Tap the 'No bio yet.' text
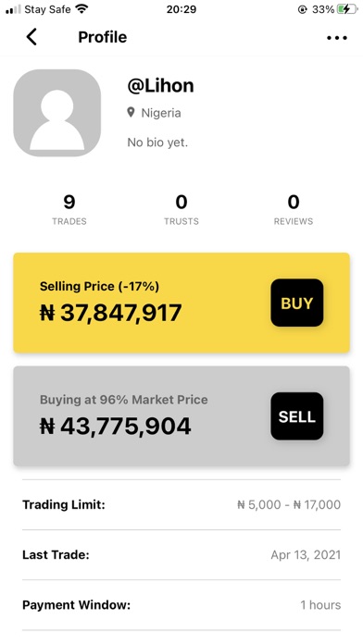Screen dimensions: 363x644 click(x=157, y=142)
